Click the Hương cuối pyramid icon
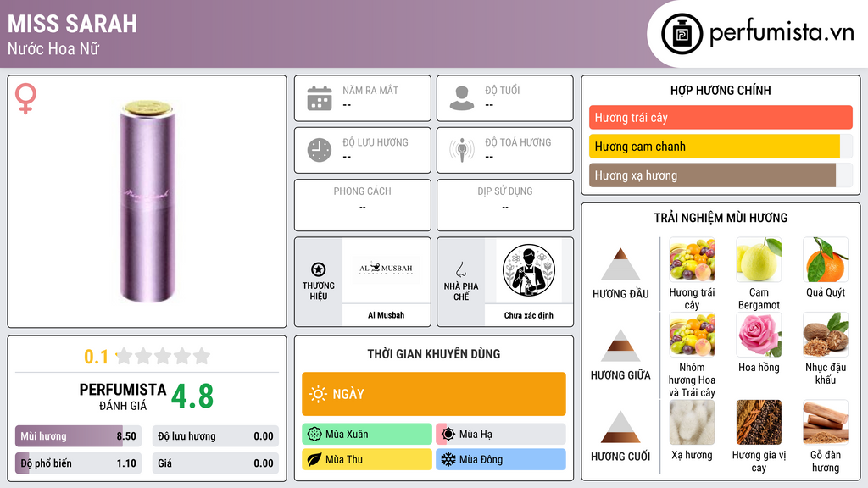Viewport: 868px width, 488px height. 620,427
